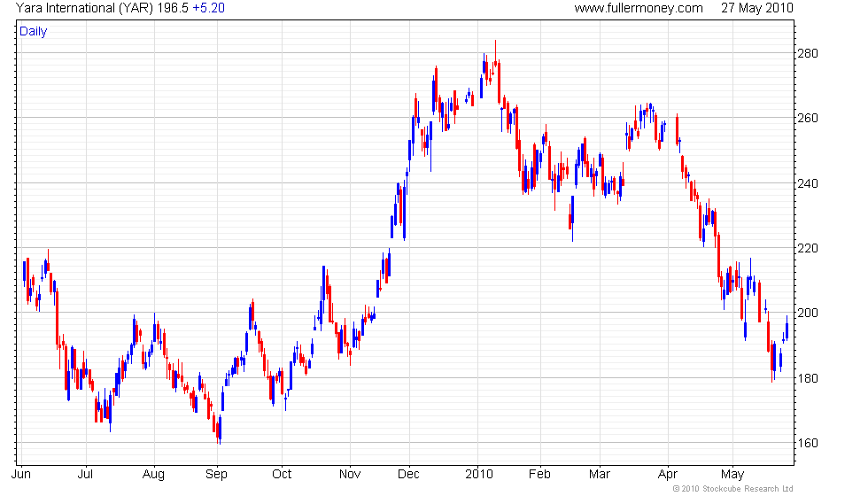Click the Nov month axis label
This screenshot has height=496, width=868.
pos(350,475)
